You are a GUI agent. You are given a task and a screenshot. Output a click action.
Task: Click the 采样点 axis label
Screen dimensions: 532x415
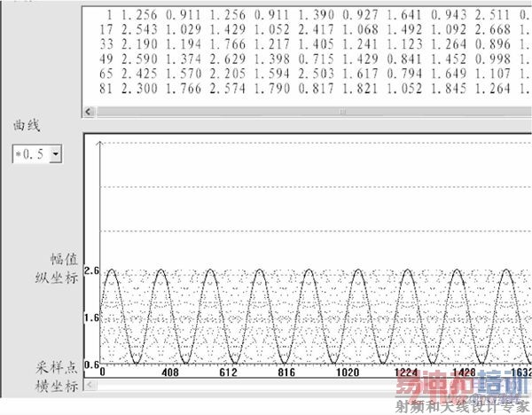point(57,367)
